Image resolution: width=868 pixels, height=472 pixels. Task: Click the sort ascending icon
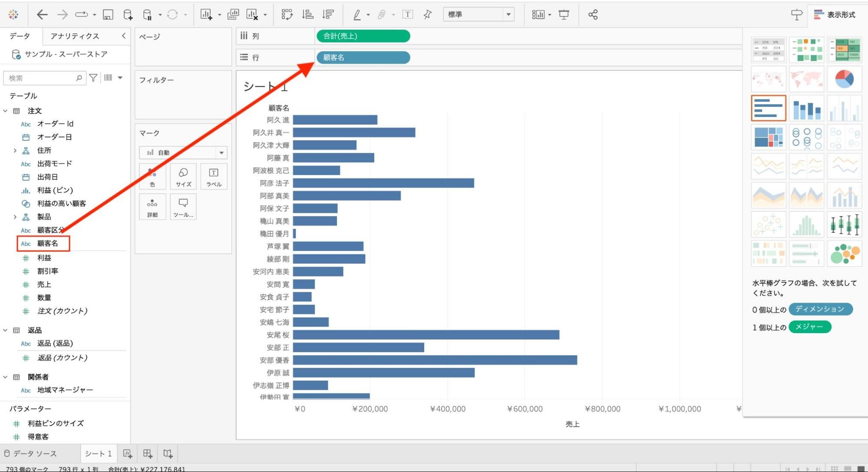point(308,14)
